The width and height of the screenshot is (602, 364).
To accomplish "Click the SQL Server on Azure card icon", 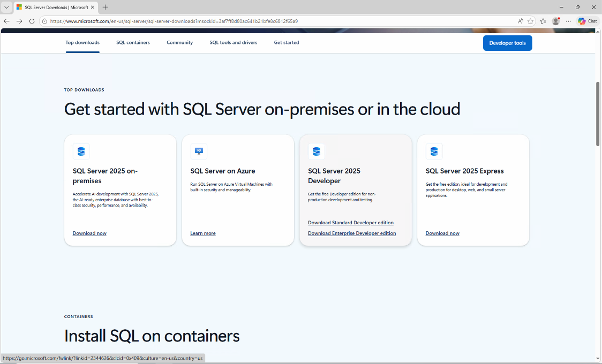I will (199, 151).
